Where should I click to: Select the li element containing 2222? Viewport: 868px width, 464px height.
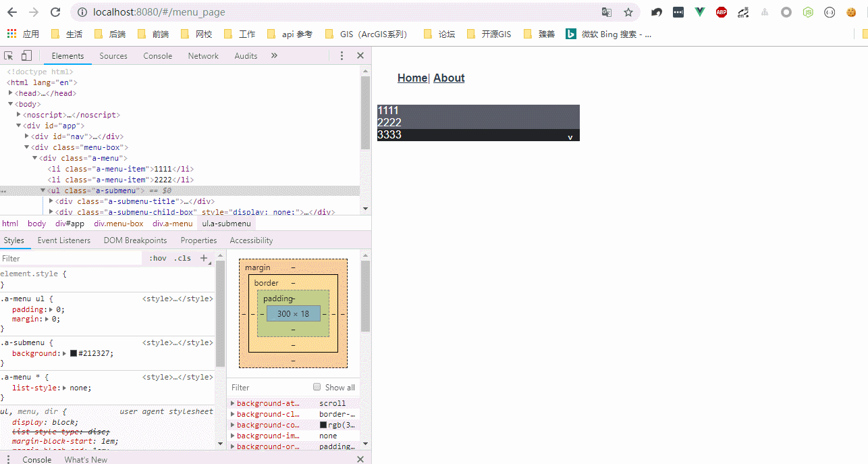[121, 180]
